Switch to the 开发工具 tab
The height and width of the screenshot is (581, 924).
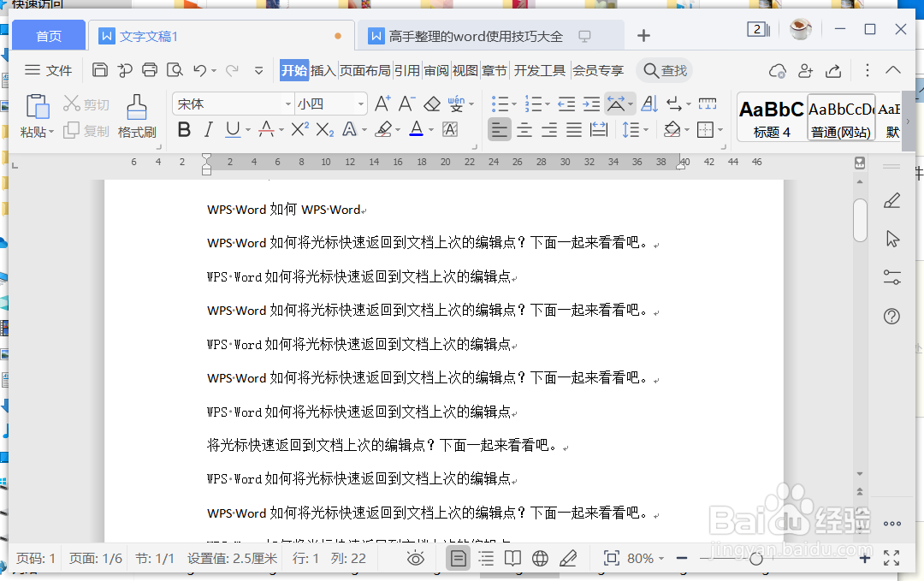pos(539,71)
